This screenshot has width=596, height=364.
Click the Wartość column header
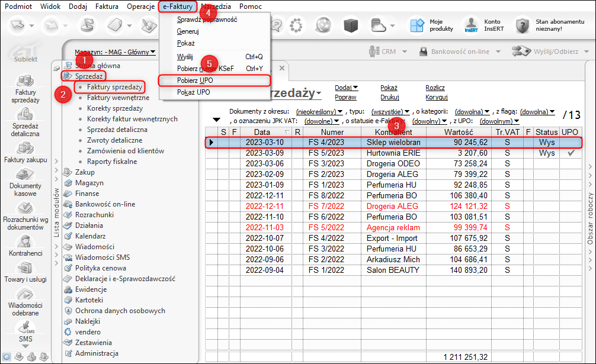[x=459, y=132]
